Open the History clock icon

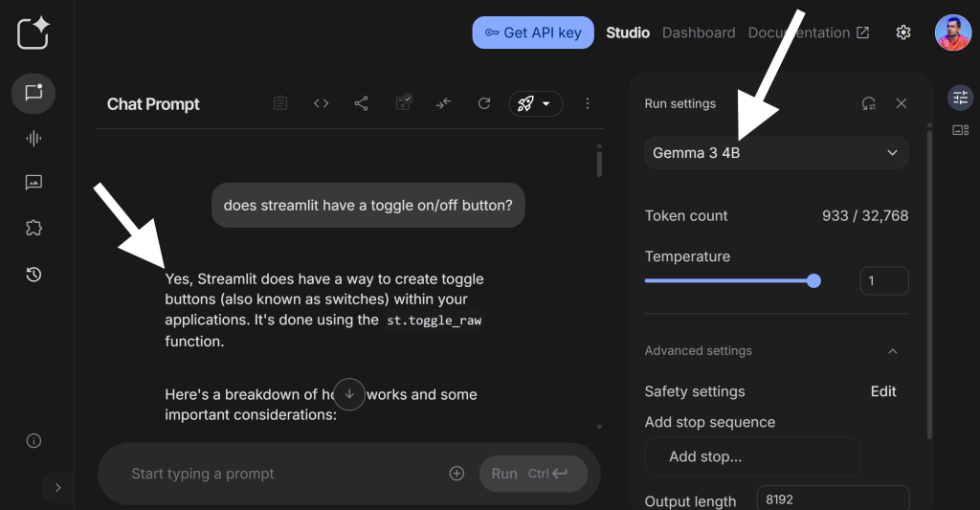coord(33,274)
